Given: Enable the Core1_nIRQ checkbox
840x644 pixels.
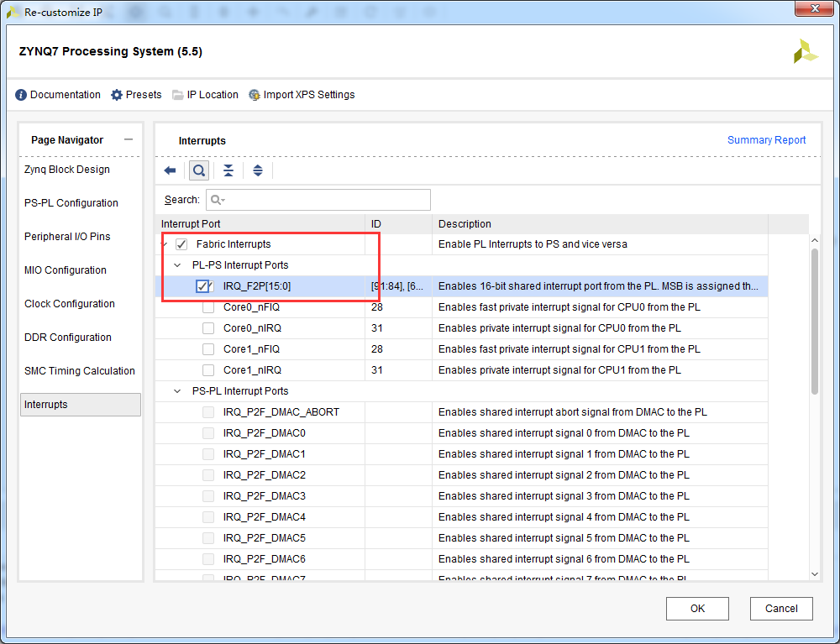Looking at the screenshot, I should (x=208, y=370).
